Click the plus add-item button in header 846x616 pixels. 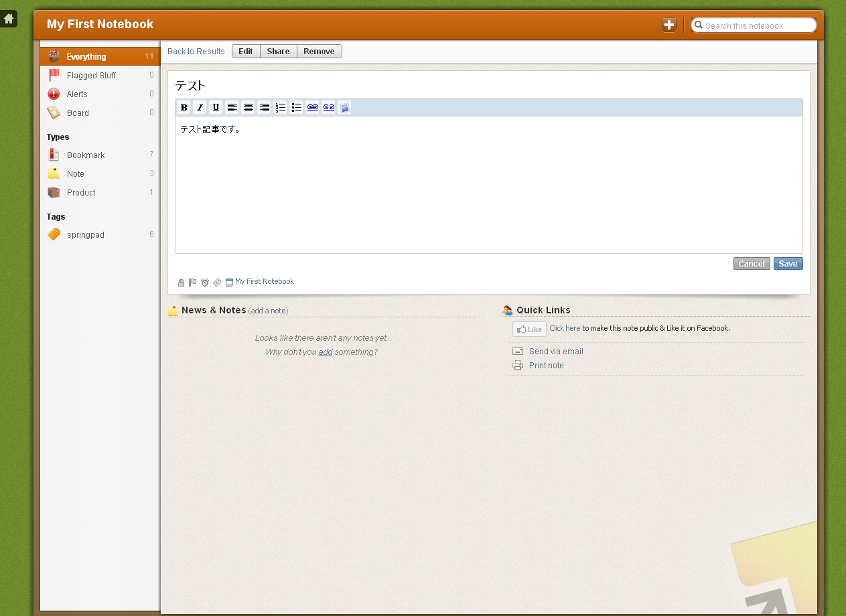668,25
